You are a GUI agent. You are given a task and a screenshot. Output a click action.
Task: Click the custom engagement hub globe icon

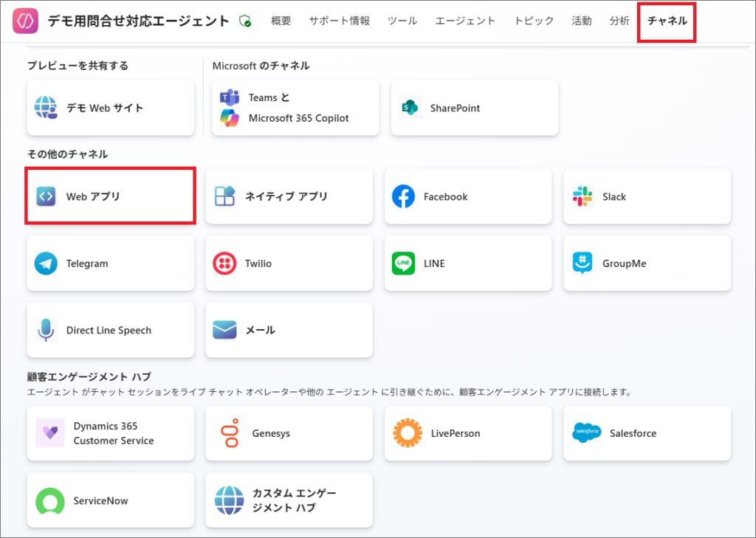[229, 500]
